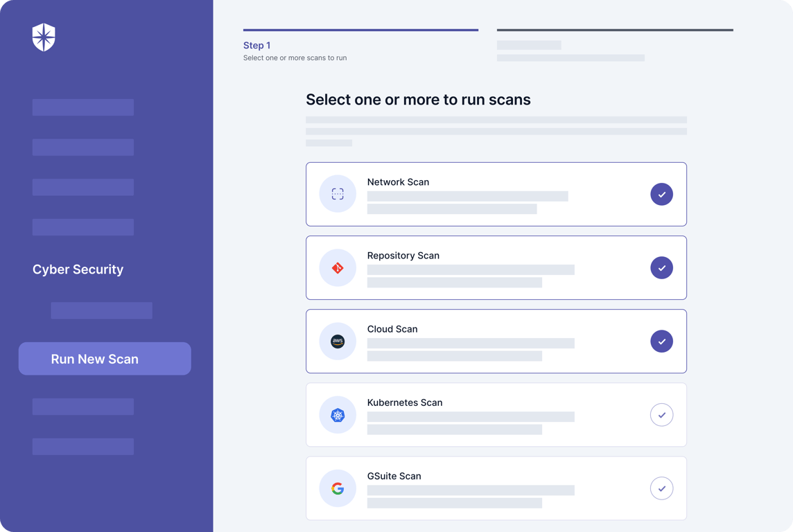Switch to the Step 1 tab
Image resolution: width=793 pixels, height=532 pixels.
[360, 46]
